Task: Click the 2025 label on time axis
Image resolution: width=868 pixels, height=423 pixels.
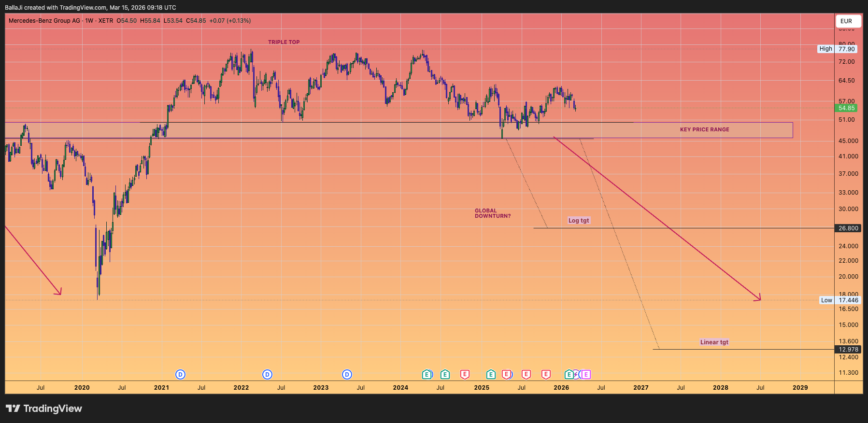Action: (482, 387)
